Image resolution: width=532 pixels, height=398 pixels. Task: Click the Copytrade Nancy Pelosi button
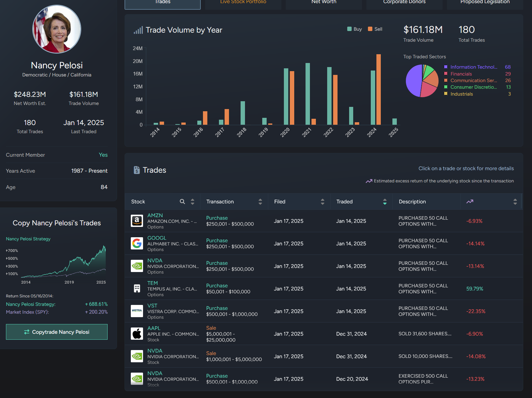pyautogui.click(x=57, y=332)
